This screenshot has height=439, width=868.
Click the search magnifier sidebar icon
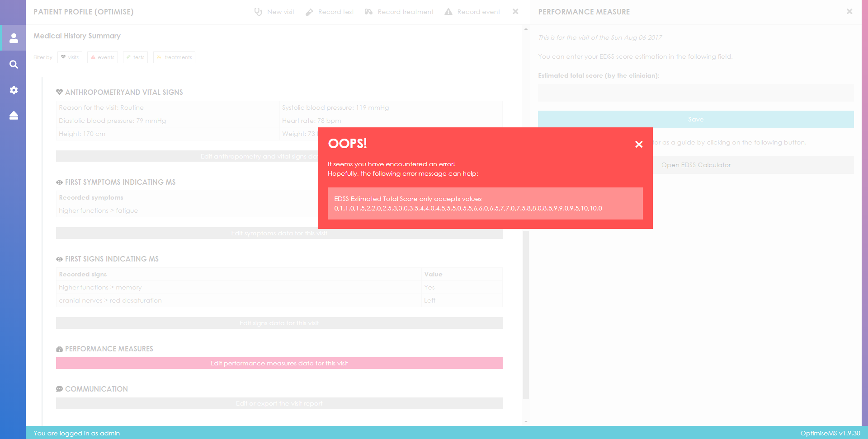click(x=14, y=65)
